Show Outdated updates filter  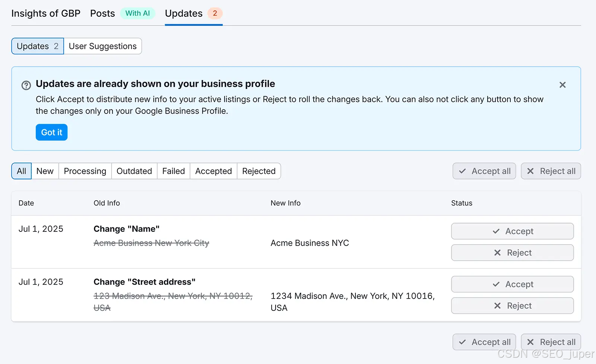[x=134, y=171]
